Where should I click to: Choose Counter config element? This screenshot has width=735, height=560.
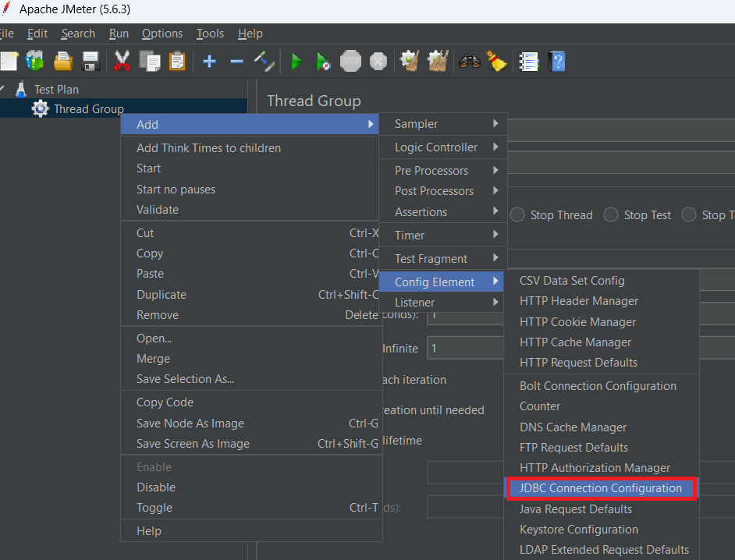click(x=602, y=406)
